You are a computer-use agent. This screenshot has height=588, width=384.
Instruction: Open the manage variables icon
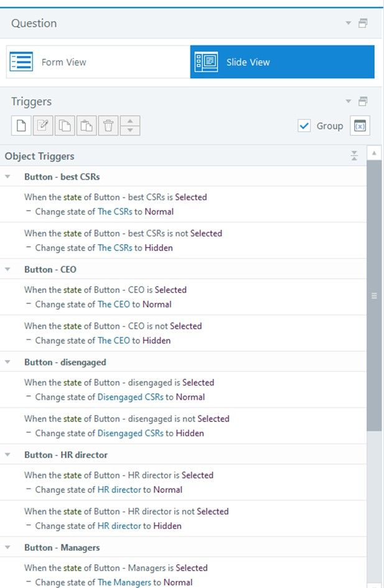(360, 126)
